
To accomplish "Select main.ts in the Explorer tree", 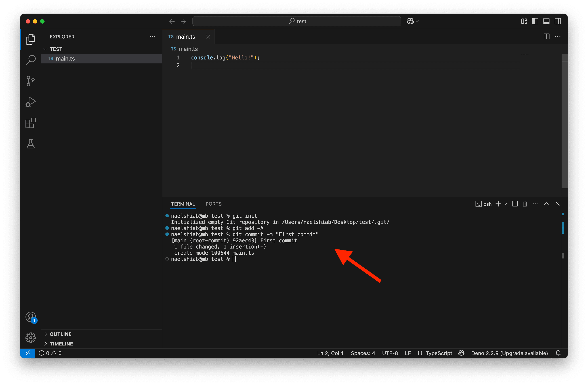I will click(x=101, y=59).
